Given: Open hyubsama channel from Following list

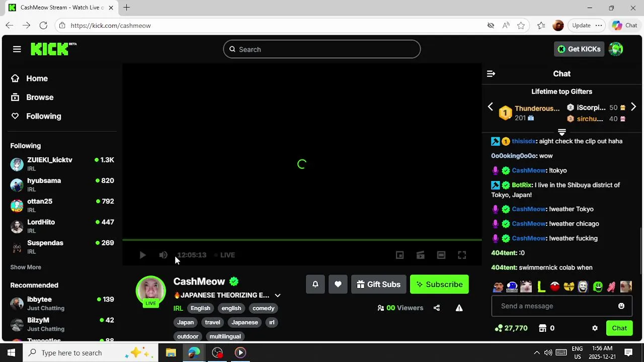Looking at the screenshot, I should click(63, 185).
